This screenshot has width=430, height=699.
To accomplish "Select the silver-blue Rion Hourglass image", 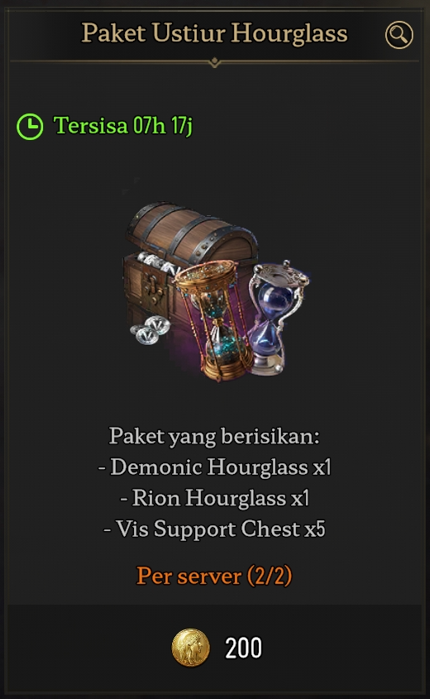I will pos(276,318).
